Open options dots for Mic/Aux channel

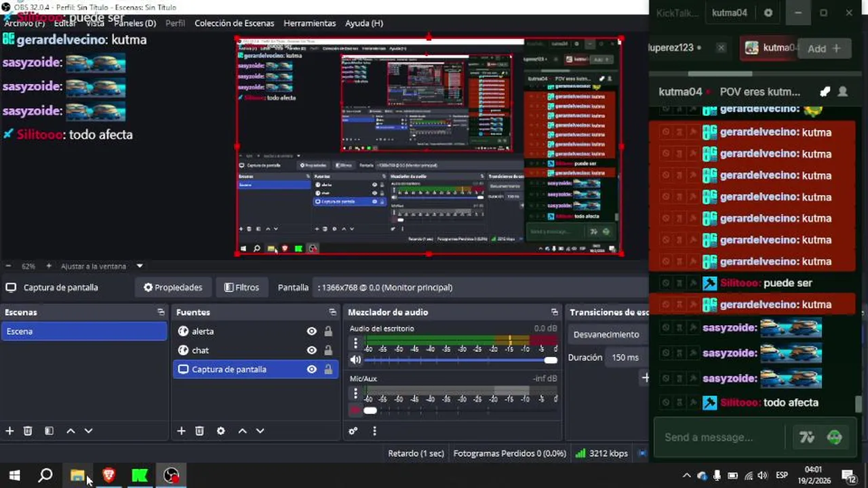[x=355, y=393]
